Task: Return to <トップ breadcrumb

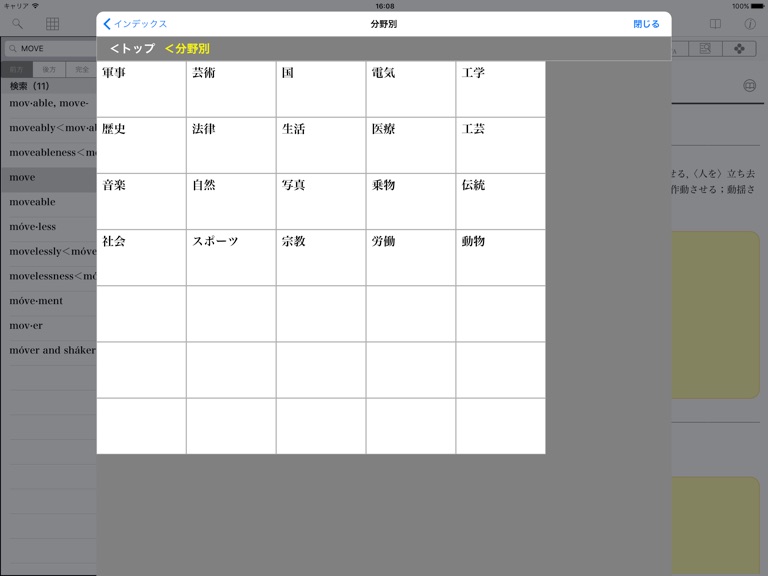Action: pos(132,48)
